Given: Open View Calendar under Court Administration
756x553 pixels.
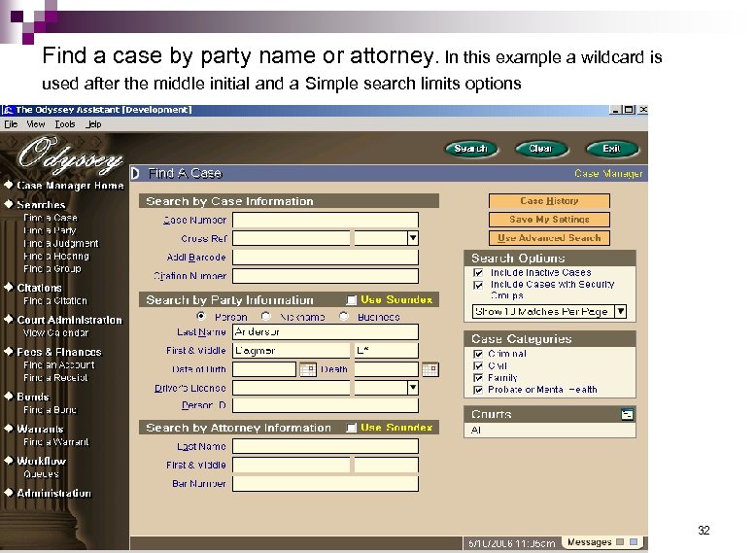Looking at the screenshot, I should pos(56,332).
